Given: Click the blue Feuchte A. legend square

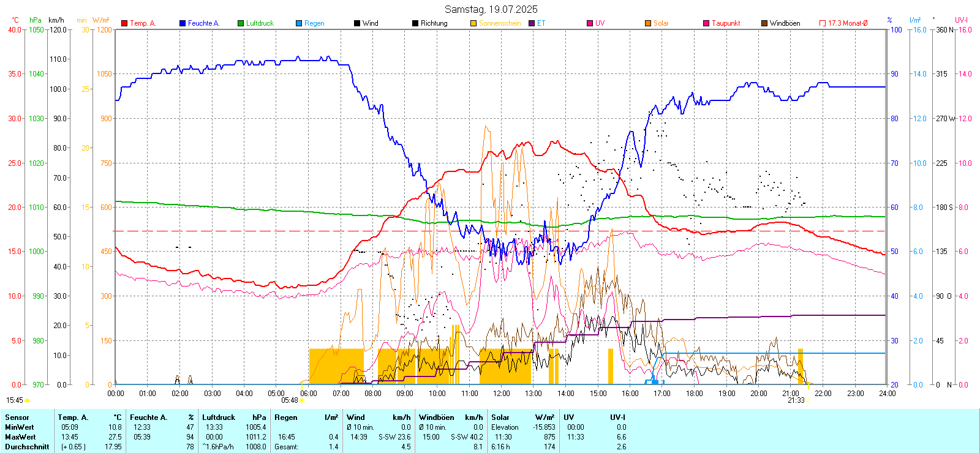Looking at the screenshot, I should tap(183, 23).
